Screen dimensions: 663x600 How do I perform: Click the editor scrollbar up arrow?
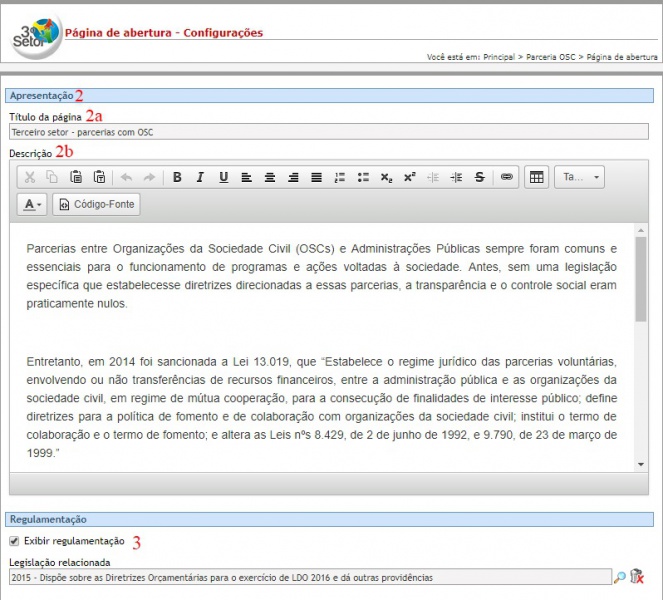[641, 230]
